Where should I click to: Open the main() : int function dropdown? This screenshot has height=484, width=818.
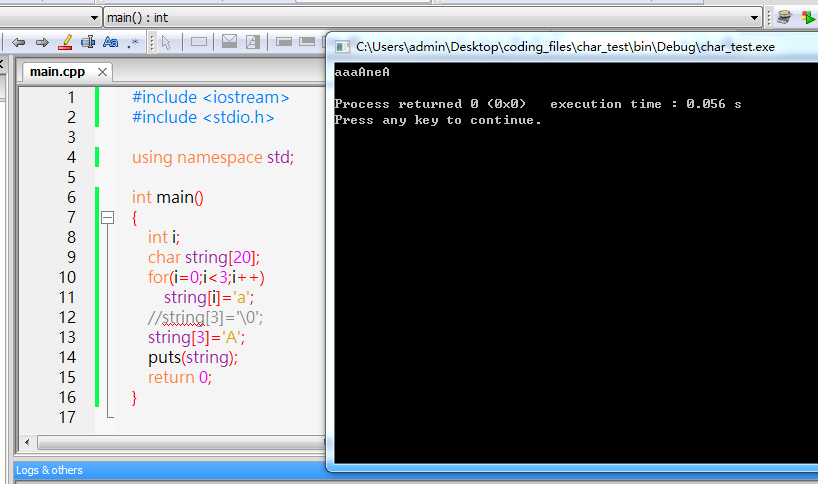pos(432,18)
